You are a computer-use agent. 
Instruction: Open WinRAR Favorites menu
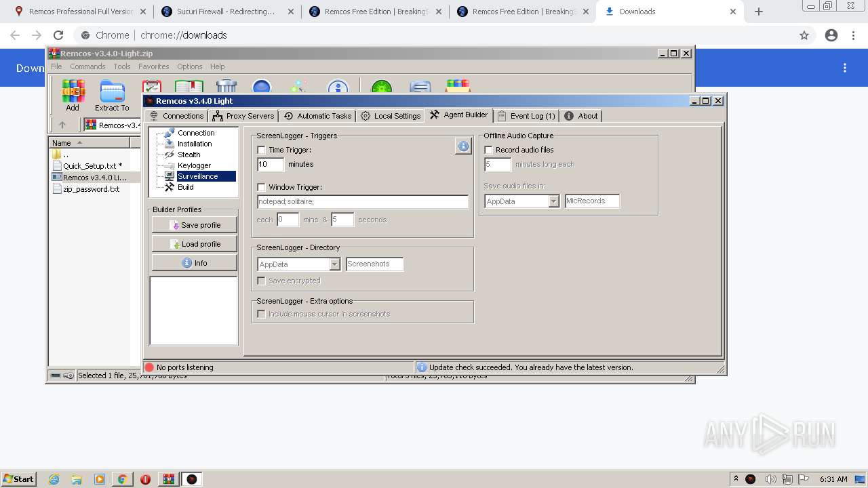[154, 66]
